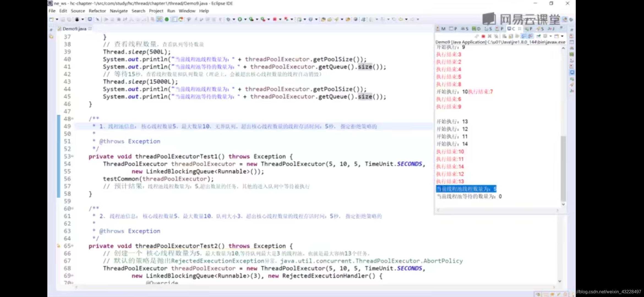Image resolution: width=644 pixels, height=297 pixels.
Task: Switch to the M view tab
Action: pos(441,29)
